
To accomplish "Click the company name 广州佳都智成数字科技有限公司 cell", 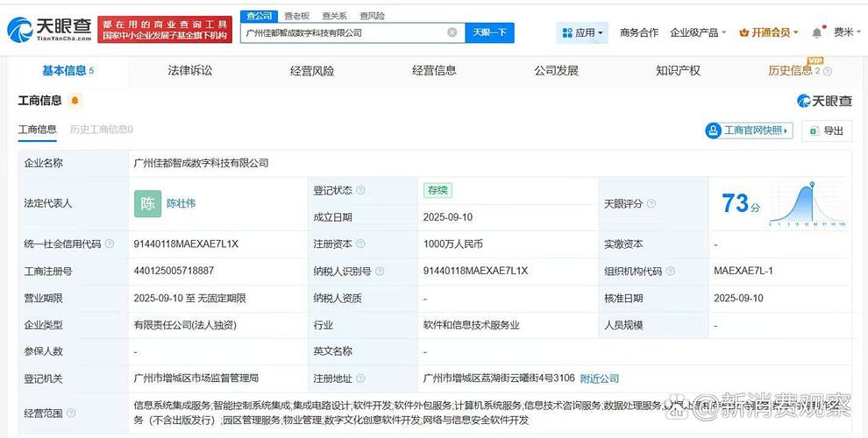I will point(201,163).
